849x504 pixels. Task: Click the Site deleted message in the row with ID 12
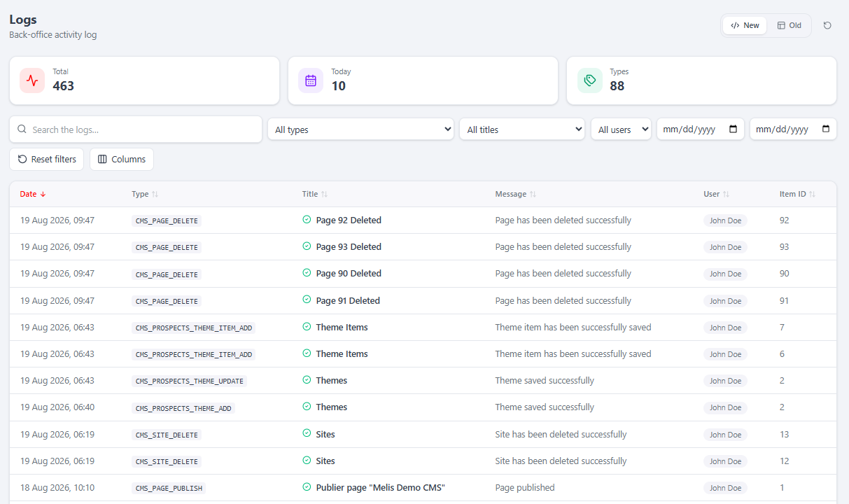pyautogui.click(x=561, y=461)
